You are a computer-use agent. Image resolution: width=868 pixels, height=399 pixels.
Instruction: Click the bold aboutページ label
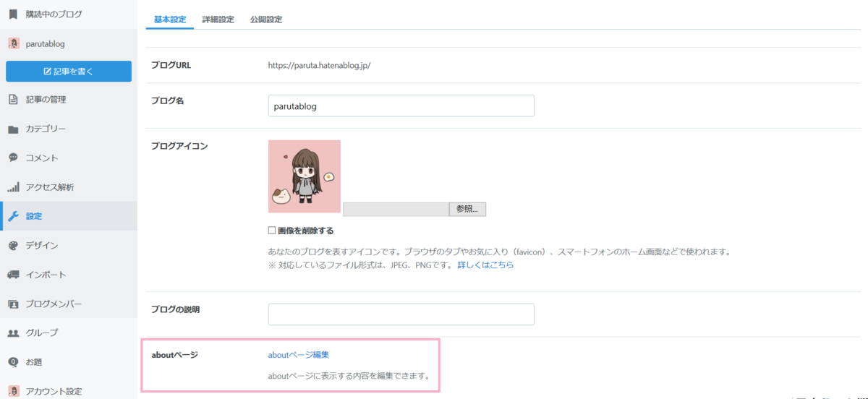point(174,355)
